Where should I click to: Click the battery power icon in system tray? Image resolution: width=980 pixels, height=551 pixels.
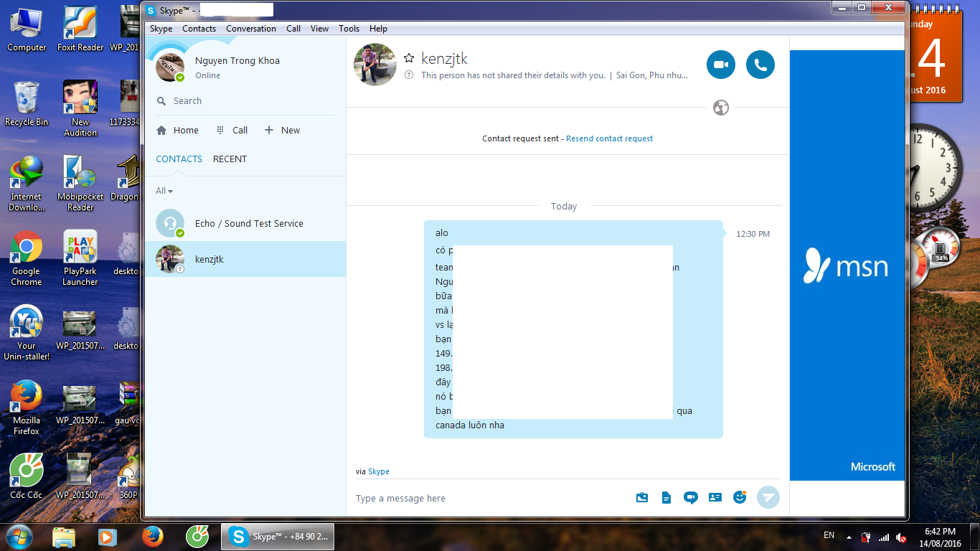point(867,537)
